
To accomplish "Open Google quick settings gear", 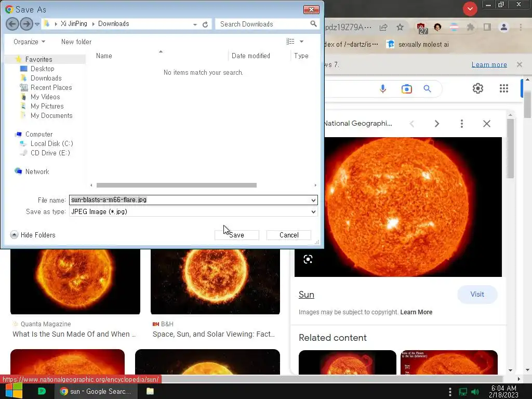I will click(478, 88).
